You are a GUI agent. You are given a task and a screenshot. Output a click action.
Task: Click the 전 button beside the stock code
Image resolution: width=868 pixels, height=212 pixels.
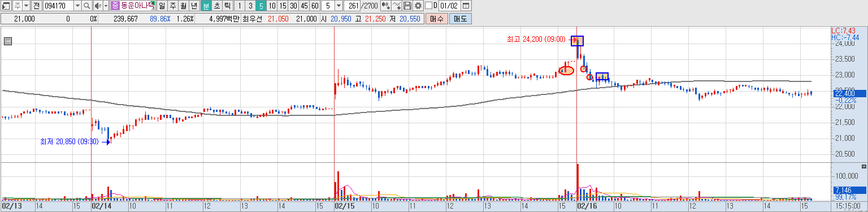pyautogui.click(x=36, y=6)
